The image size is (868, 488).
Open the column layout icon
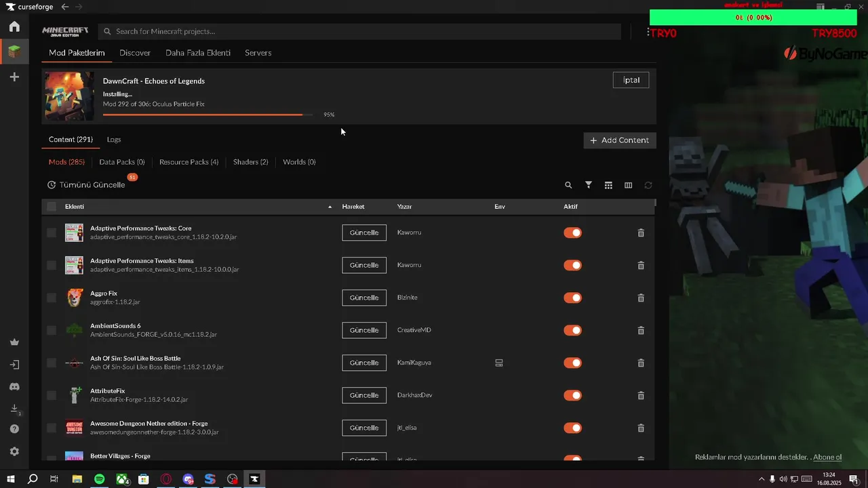[628, 185]
